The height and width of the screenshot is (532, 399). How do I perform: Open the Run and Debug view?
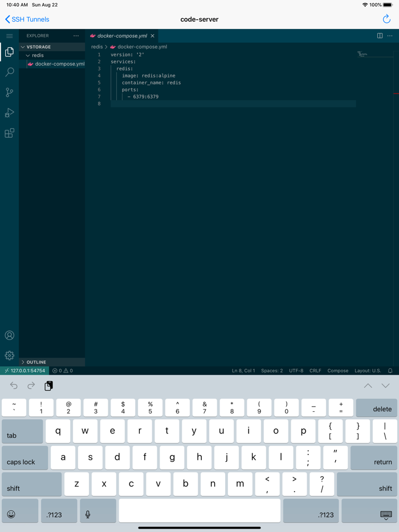(x=10, y=113)
